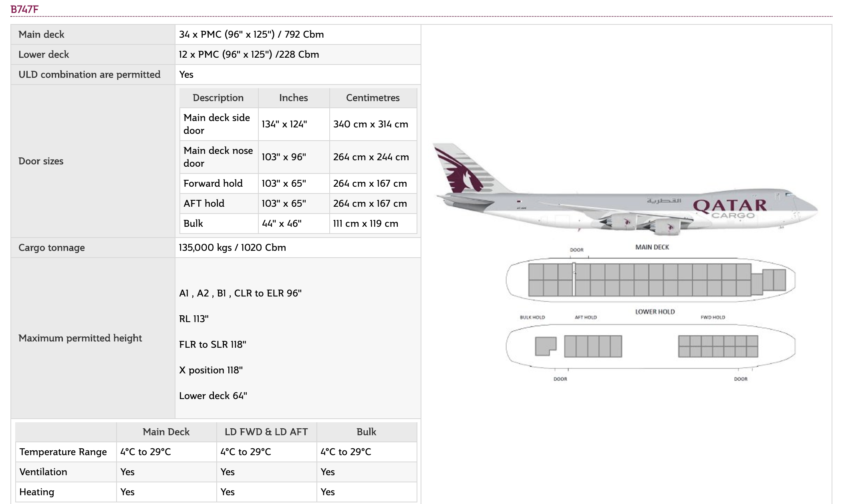
Task: Select the Cargo tonnage value cell
Action: 232,248
